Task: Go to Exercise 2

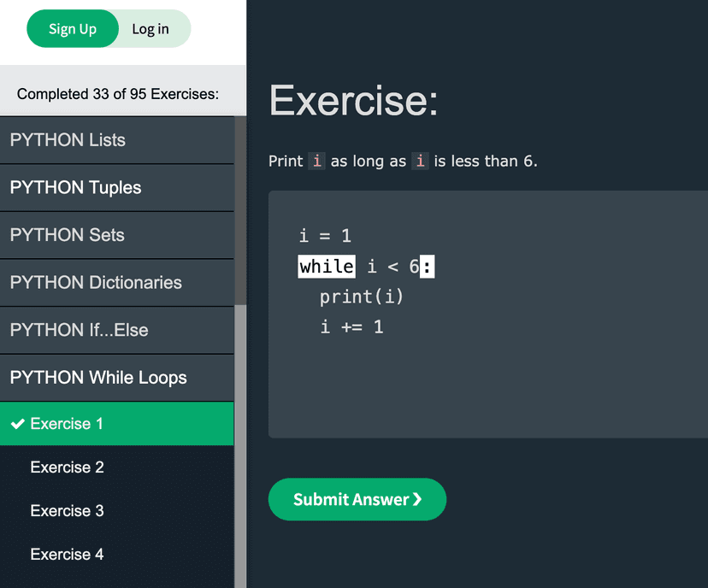Action: (67, 467)
